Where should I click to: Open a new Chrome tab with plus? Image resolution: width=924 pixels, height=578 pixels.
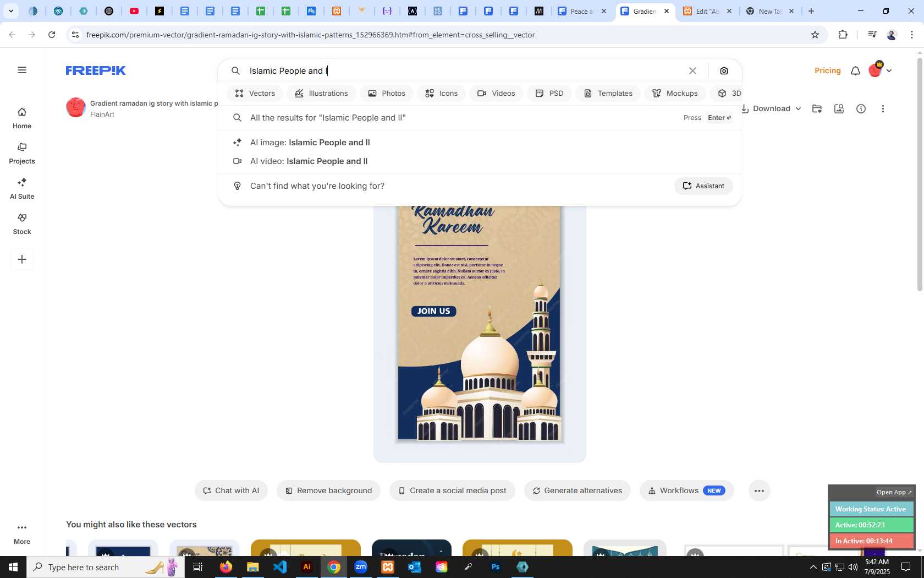click(x=811, y=11)
